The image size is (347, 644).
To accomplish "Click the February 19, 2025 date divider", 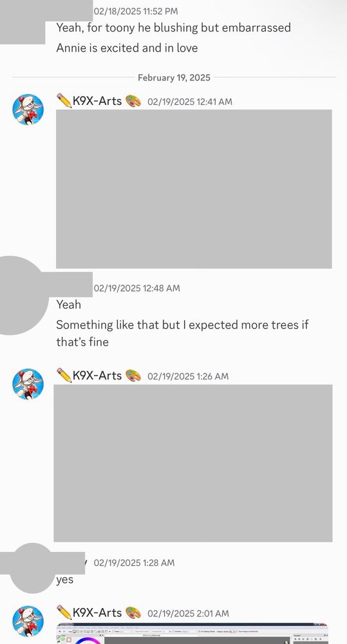I will point(174,78).
